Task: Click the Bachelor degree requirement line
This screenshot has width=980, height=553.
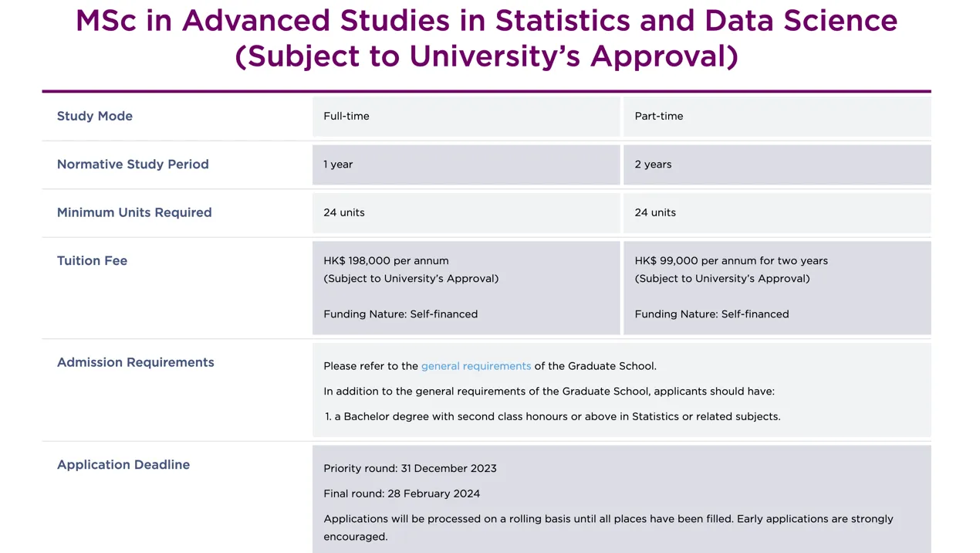Action: tap(553, 416)
